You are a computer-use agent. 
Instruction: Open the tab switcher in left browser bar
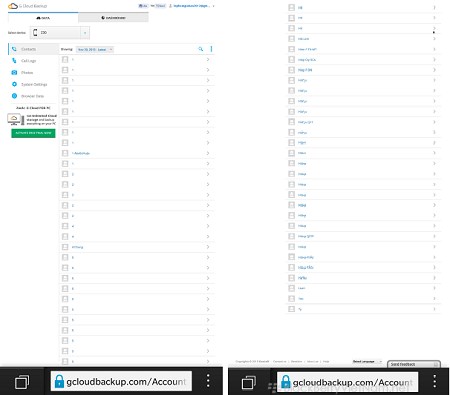coord(22,382)
